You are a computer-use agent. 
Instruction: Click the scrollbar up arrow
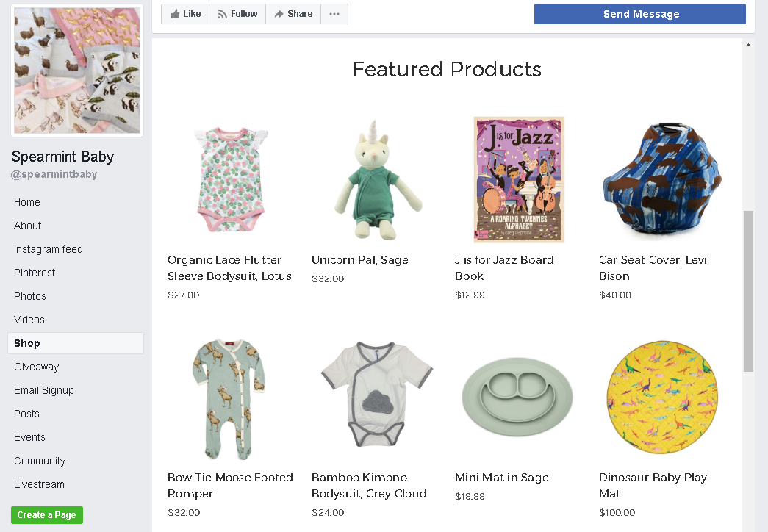pyautogui.click(x=748, y=45)
